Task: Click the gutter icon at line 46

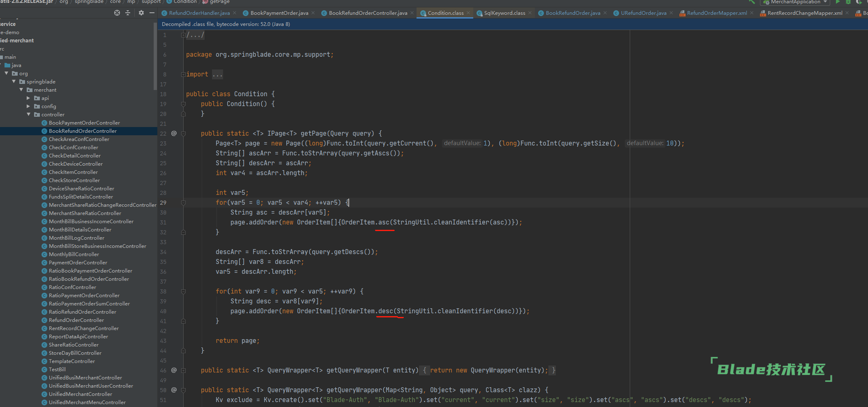Action: pyautogui.click(x=174, y=370)
